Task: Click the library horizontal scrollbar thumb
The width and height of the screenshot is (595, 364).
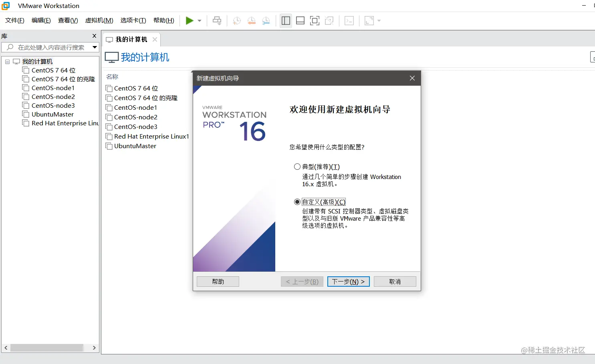Action: point(47,348)
